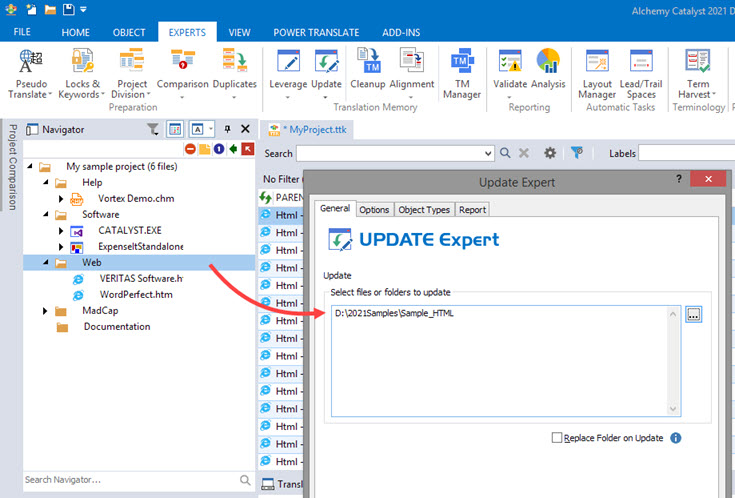This screenshot has width=735, height=498.
Task: Collapse the Web folder
Action: point(46,263)
